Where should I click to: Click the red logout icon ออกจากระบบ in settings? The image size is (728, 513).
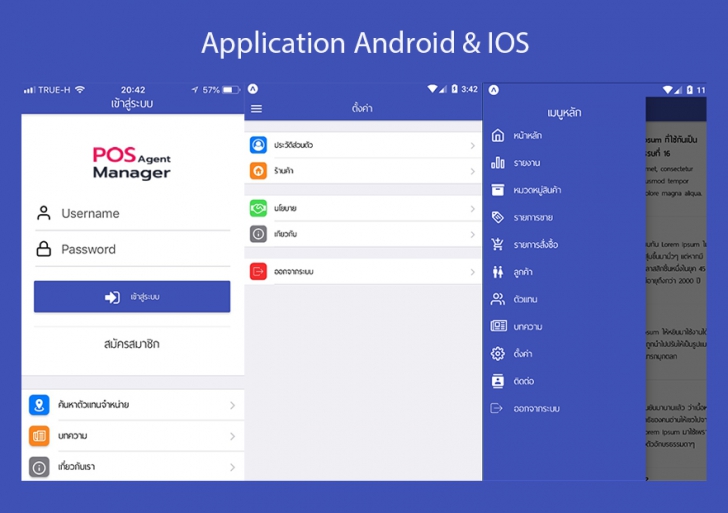pos(258,272)
